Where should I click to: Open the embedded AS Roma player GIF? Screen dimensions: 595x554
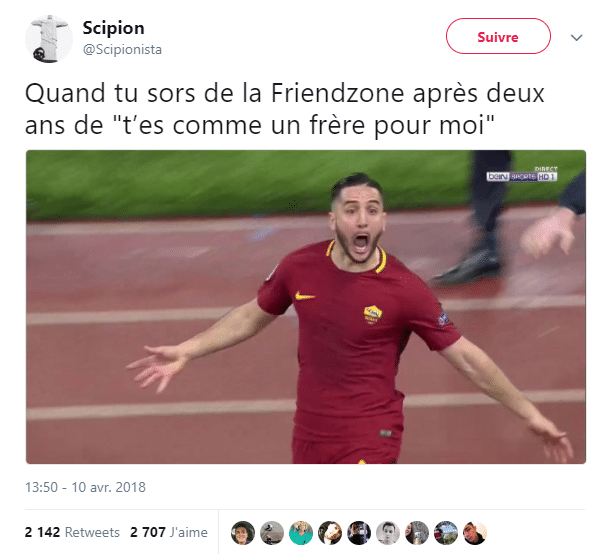306,307
